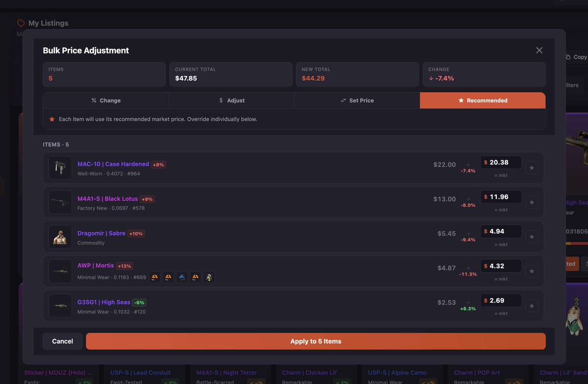The image size is (588, 384).
Task: Click New Total value $44.29
Action: point(313,78)
